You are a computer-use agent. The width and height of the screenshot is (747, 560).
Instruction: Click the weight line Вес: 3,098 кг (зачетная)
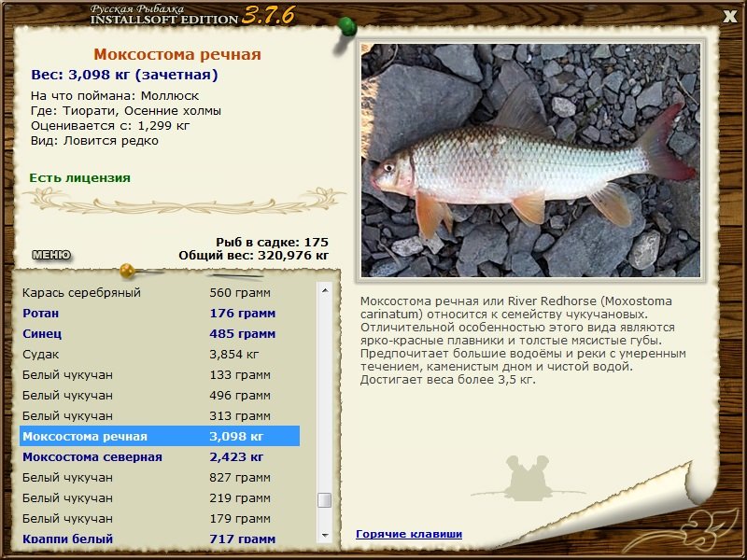click(124, 75)
